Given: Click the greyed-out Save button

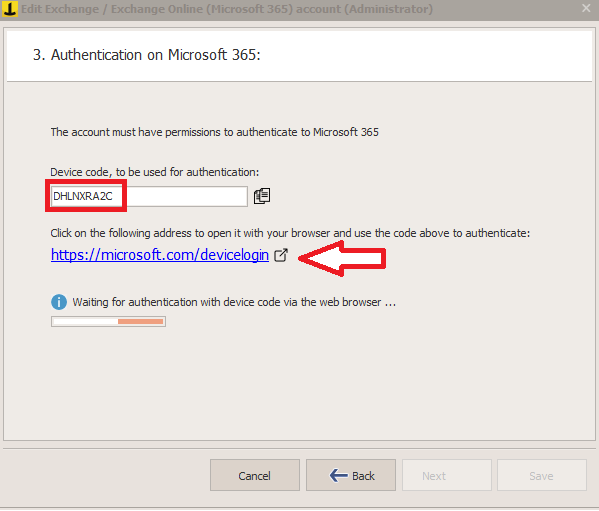Looking at the screenshot, I should pos(542,475).
